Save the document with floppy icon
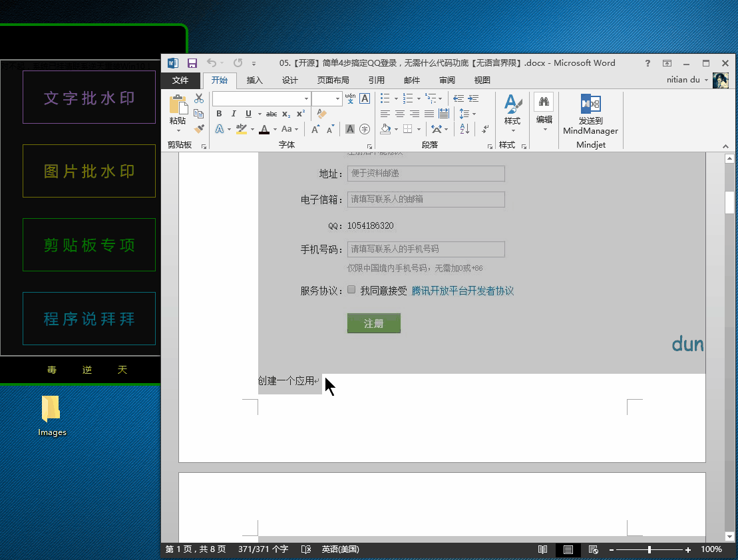This screenshot has width=738, height=560. pyautogui.click(x=192, y=63)
